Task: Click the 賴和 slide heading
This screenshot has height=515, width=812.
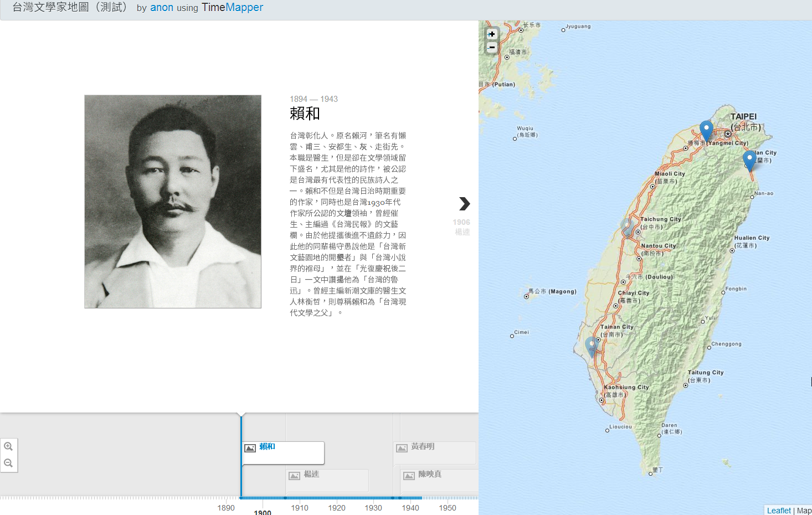Action: 305,114
